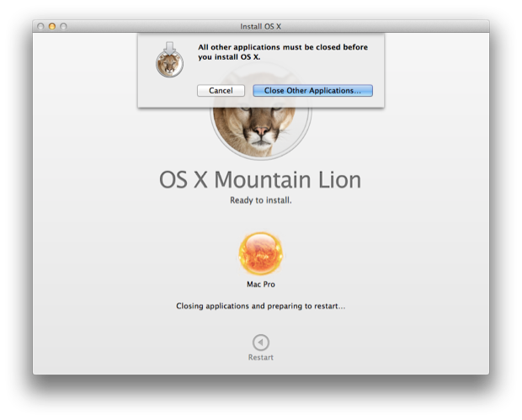Click the alert message about closing applications
The image size is (522, 420).
point(283,52)
